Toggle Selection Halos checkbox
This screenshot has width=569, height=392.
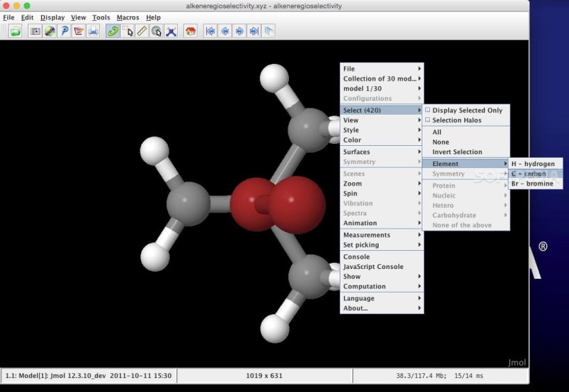(x=456, y=120)
